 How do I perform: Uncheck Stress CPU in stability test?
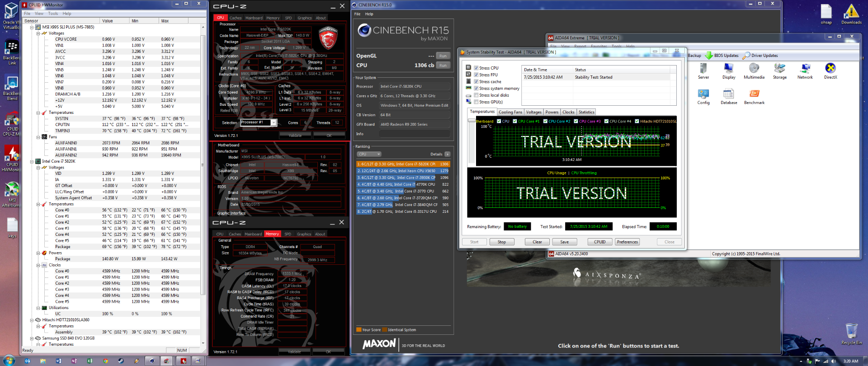pos(476,68)
